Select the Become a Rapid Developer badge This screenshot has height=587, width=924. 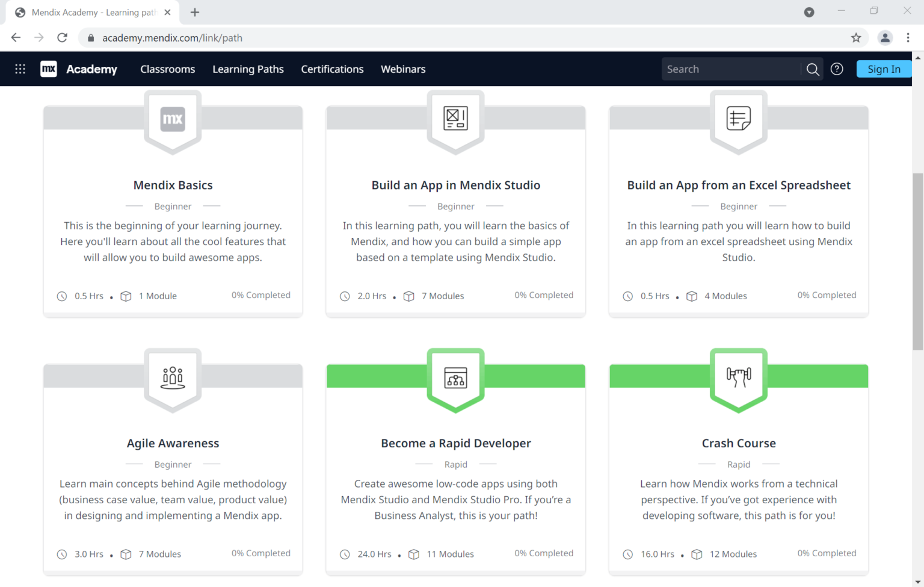click(455, 377)
